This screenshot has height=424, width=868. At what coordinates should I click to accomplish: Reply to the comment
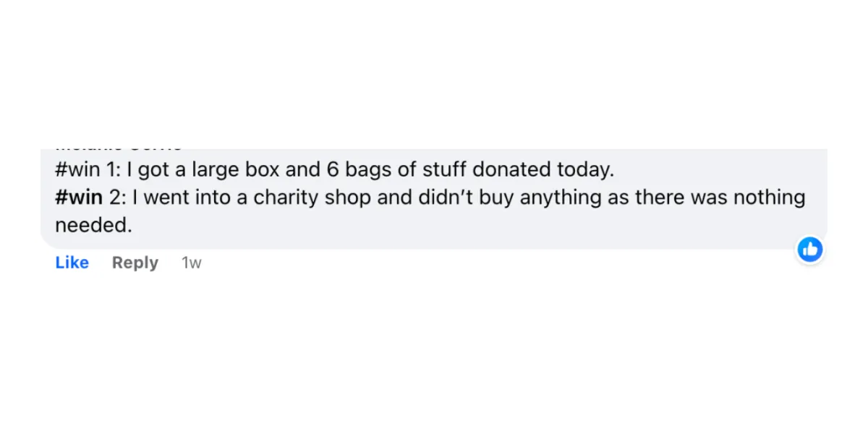(135, 263)
